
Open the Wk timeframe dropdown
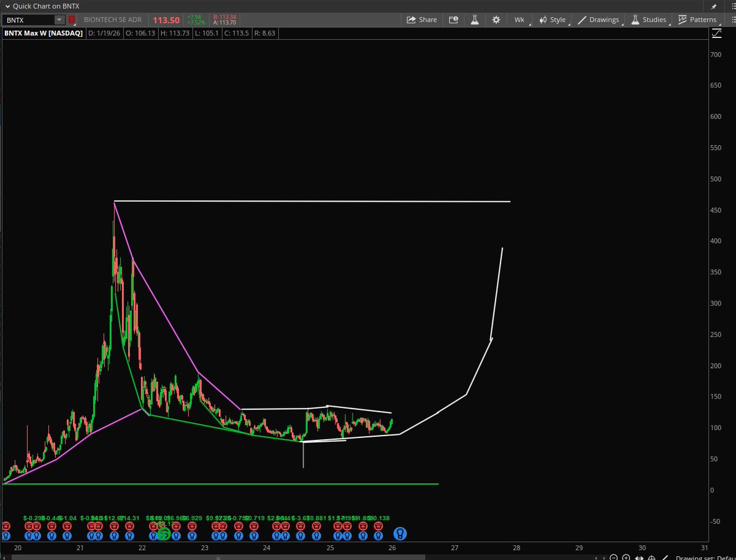[x=519, y=20]
